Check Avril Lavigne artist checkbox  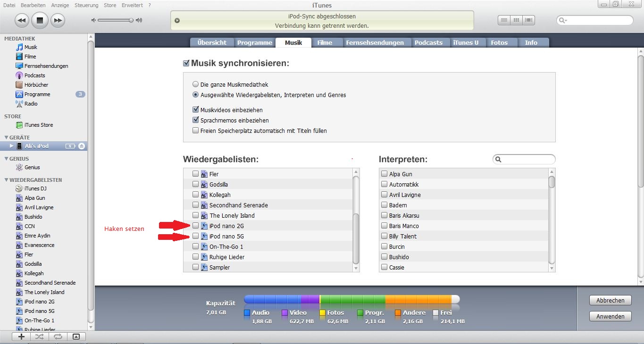pyautogui.click(x=384, y=195)
